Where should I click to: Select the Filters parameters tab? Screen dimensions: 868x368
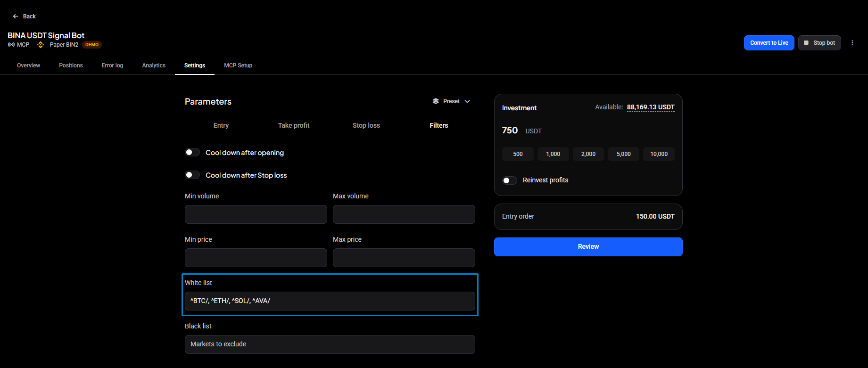[439, 125]
